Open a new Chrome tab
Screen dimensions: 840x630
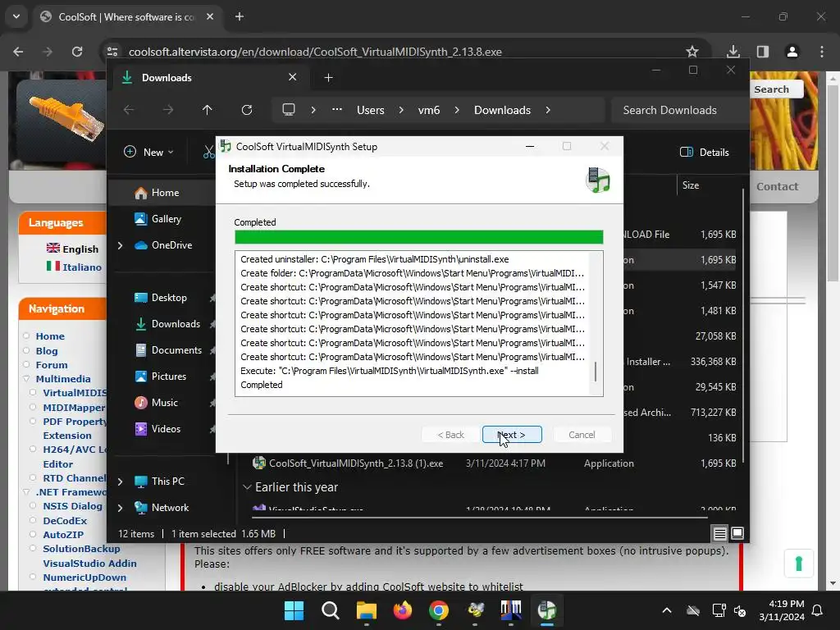240,16
